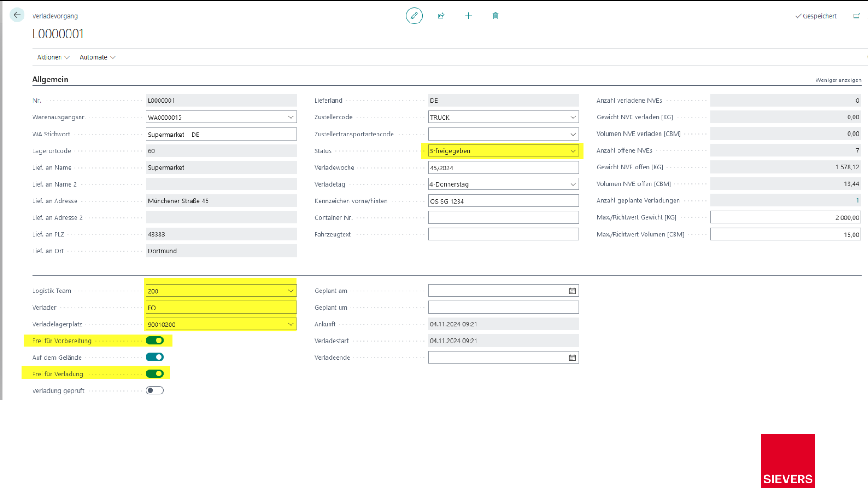Screen dimensions: 868x488
Task: Click Anzahl offene NVEs value 7
Action: coord(785,150)
